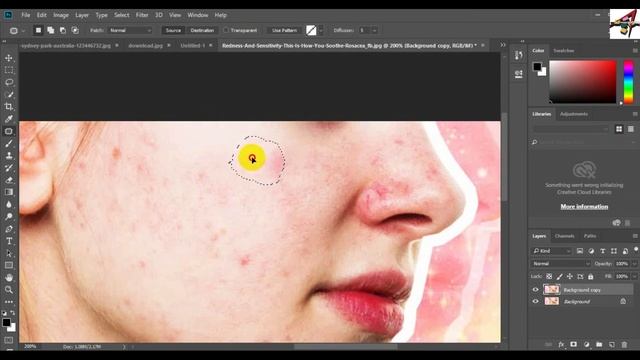This screenshot has width=640, height=360.
Task: Switch to the download.jpg document tab
Action: [x=145, y=46]
